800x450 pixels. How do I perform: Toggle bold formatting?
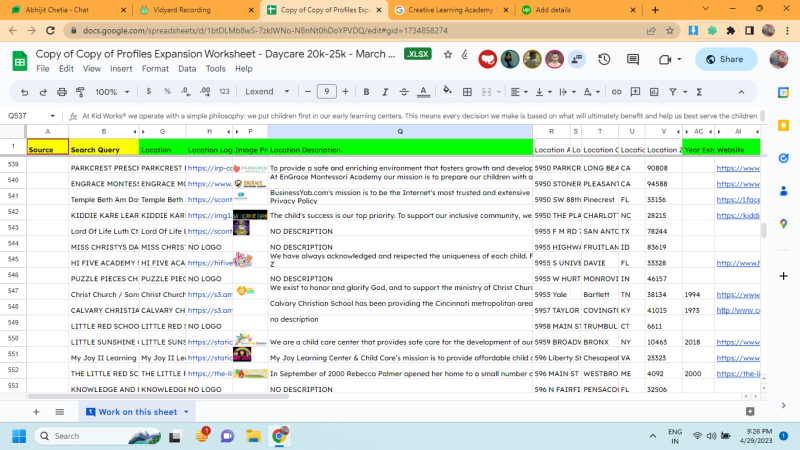(x=366, y=92)
